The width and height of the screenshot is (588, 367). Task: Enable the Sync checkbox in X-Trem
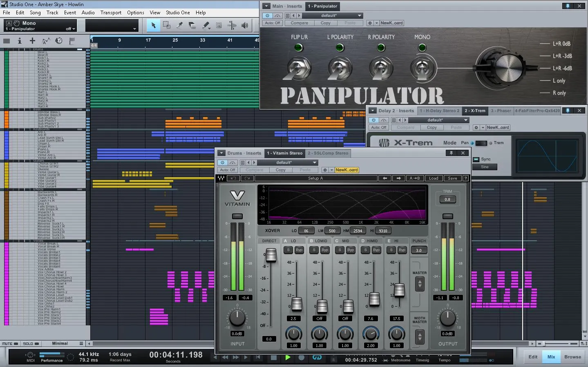click(476, 159)
